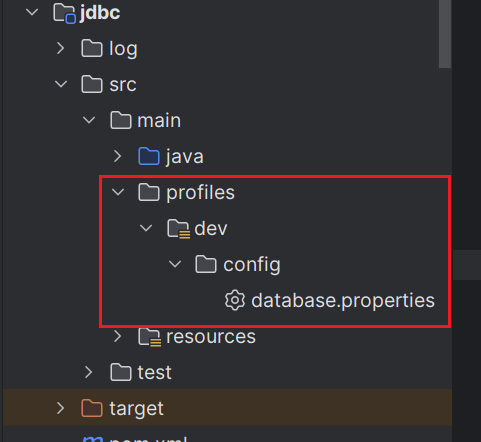
Task: Click the orange target folder icon
Action: [92, 408]
